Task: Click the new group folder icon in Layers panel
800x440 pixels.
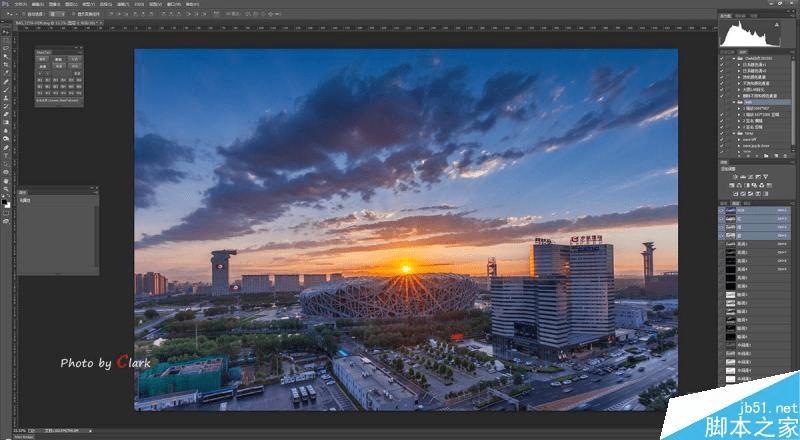Action: tap(766, 156)
